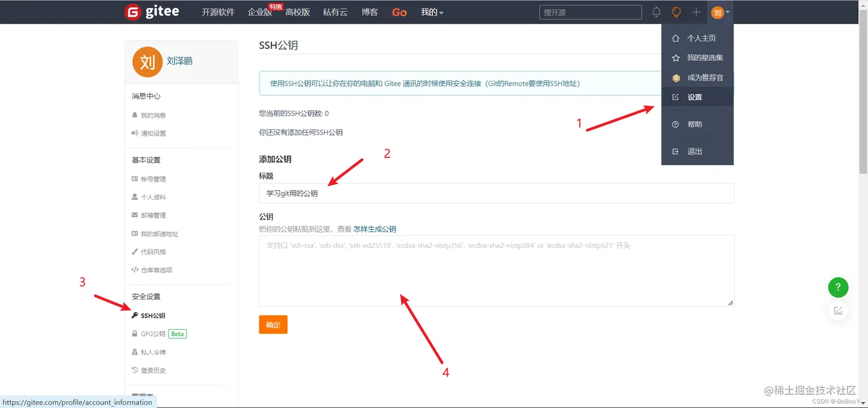The width and height of the screenshot is (868, 408).
Task: Open the Go menu dropdown
Action: [399, 12]
